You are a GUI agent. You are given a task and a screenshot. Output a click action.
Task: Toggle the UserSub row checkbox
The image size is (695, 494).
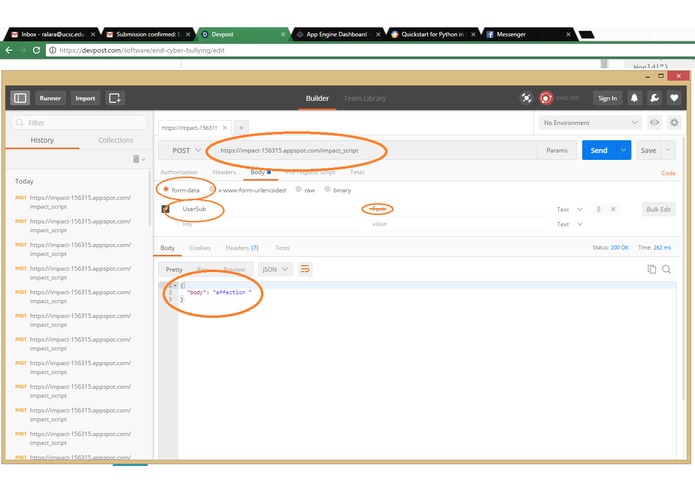(x=165, y=209)
